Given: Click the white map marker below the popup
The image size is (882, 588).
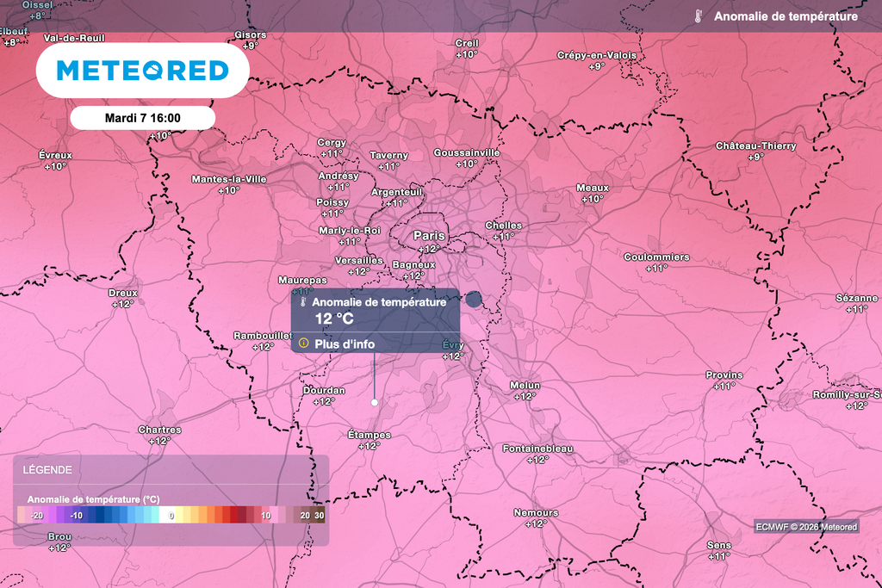Looking at the screenshot, I should point(375,403).
